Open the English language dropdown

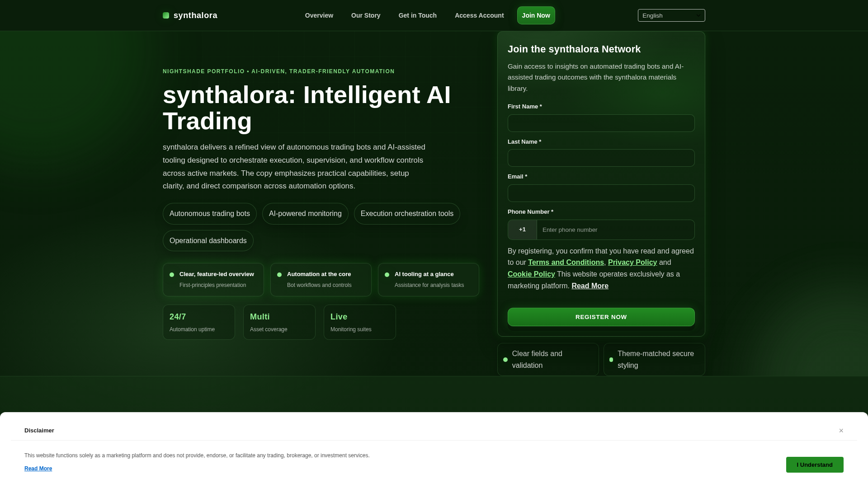tap(671, 15)
